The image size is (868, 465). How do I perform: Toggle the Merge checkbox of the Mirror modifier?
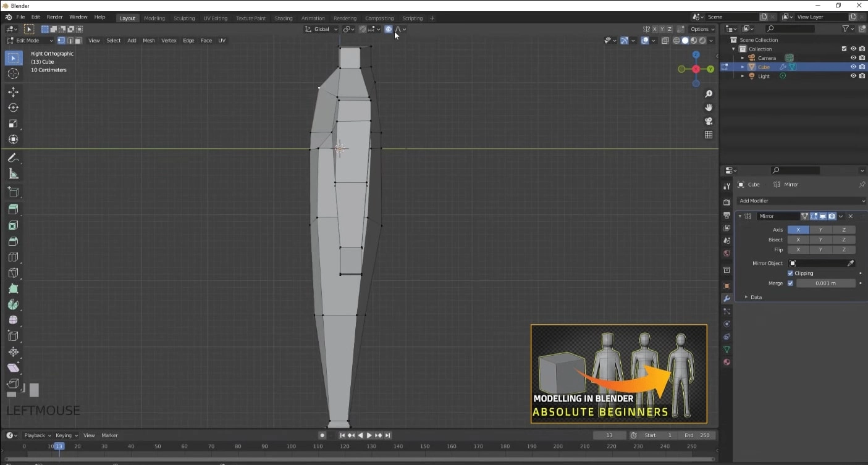[790, 283]
